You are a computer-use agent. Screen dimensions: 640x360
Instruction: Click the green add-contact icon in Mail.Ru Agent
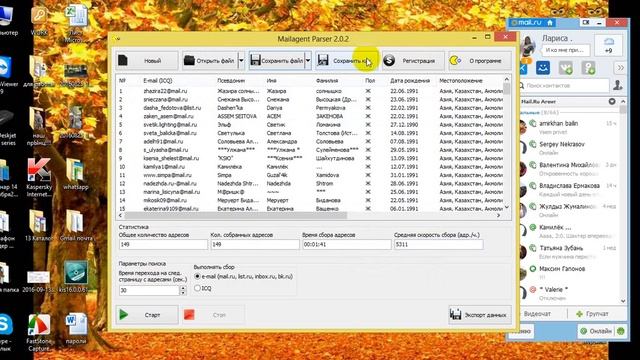point(588,68)
